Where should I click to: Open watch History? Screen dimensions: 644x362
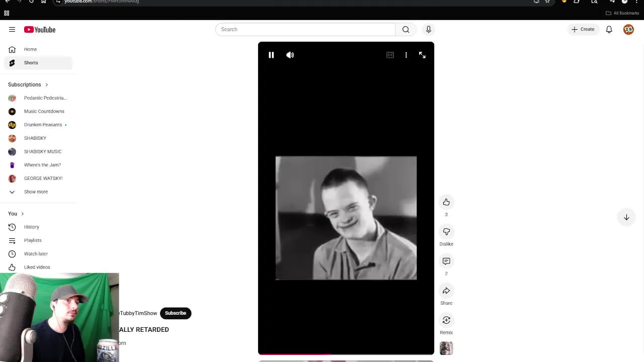[38, 227]
